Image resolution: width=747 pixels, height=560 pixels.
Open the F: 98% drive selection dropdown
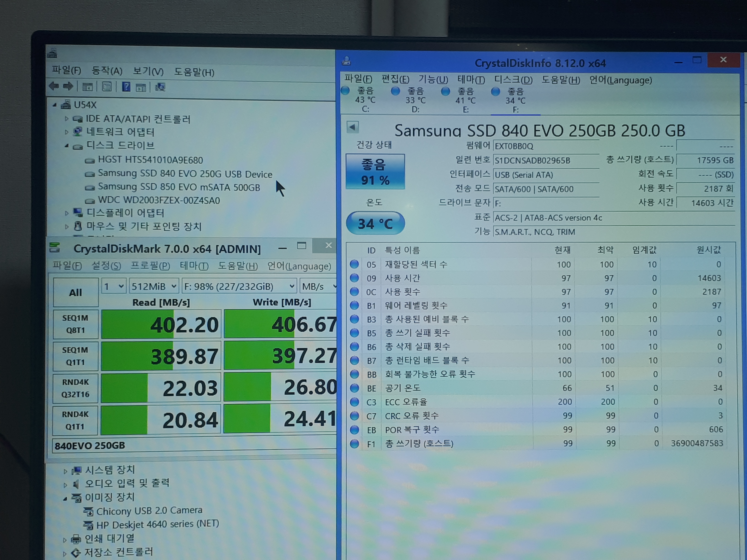point(239,287)
